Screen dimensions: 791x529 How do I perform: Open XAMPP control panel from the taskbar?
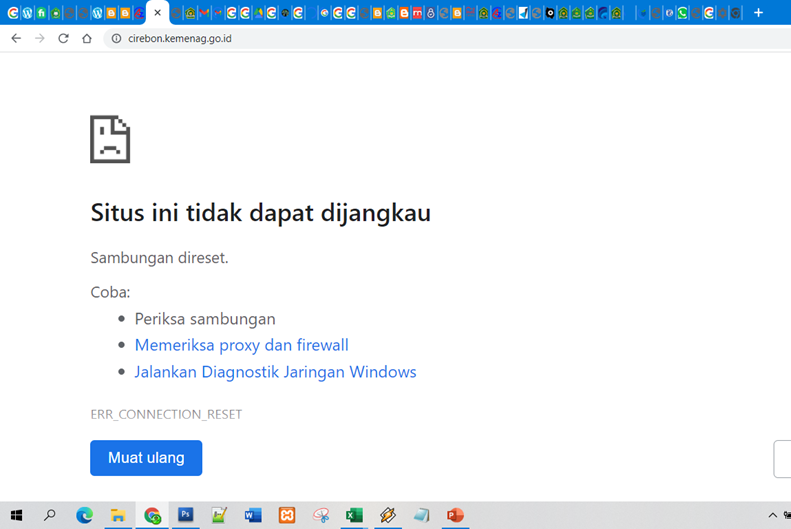point(287,515)
